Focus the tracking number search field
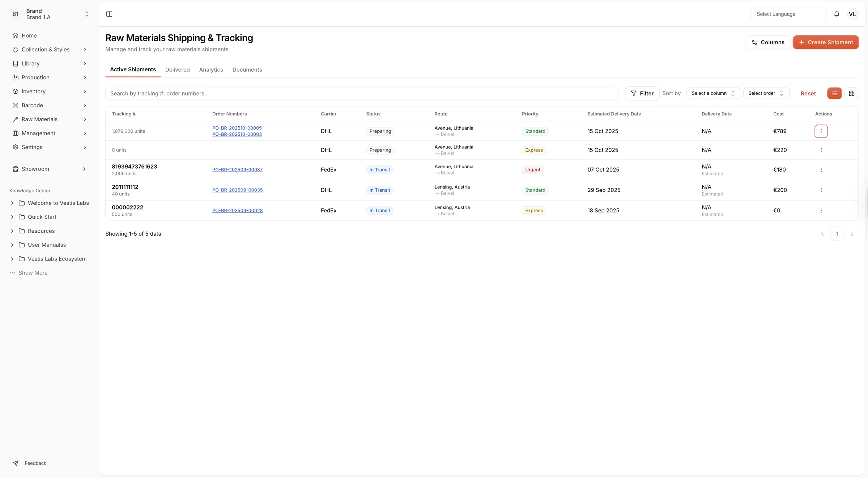The width and height of the screenshot is (868, 478). coord(362,93)
